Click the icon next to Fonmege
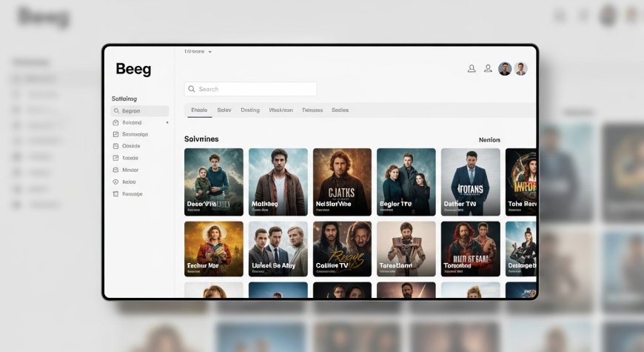This screenshot has height=352, width=644. [115, 193]
